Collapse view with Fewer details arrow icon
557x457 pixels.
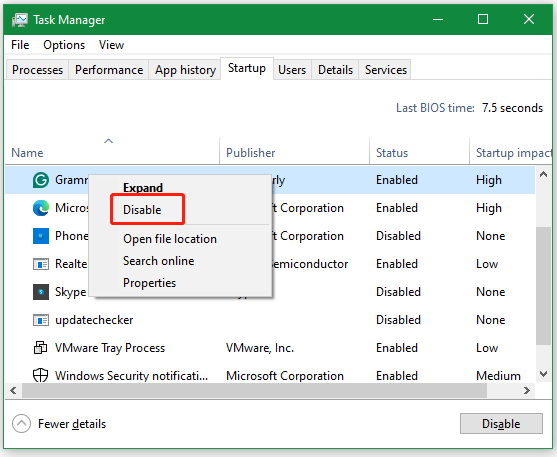tap(21, 424)
